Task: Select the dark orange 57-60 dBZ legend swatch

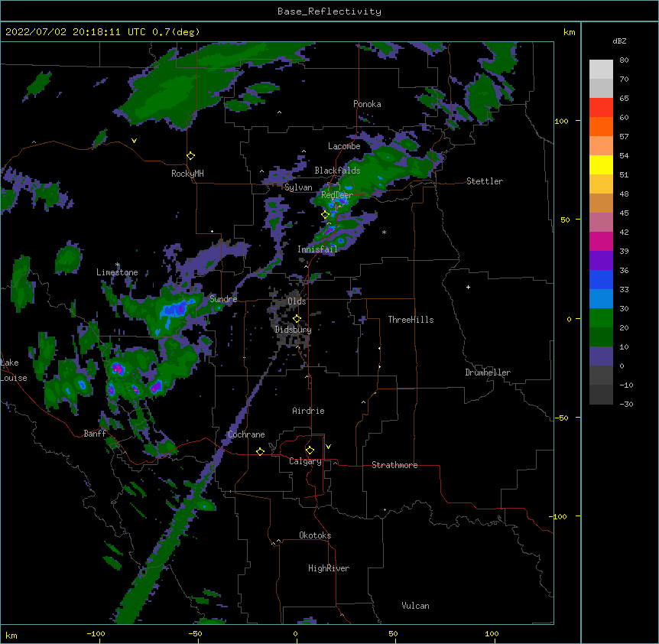Action: tap(601, 126)
